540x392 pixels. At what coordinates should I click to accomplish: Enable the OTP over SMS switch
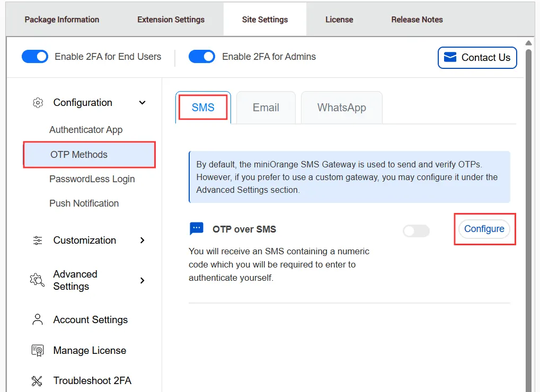(x=415, y=231)
